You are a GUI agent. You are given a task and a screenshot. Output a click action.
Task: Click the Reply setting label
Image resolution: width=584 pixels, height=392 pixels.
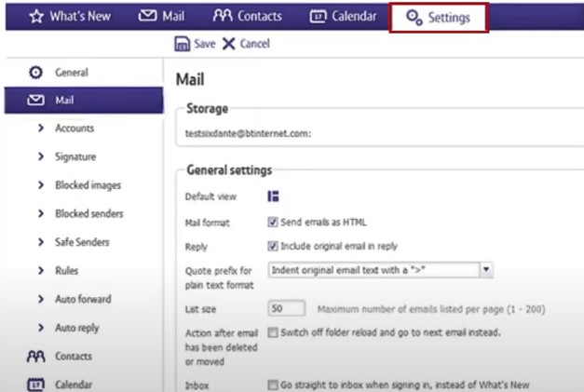pyautogui.click(x=196, y=247)
